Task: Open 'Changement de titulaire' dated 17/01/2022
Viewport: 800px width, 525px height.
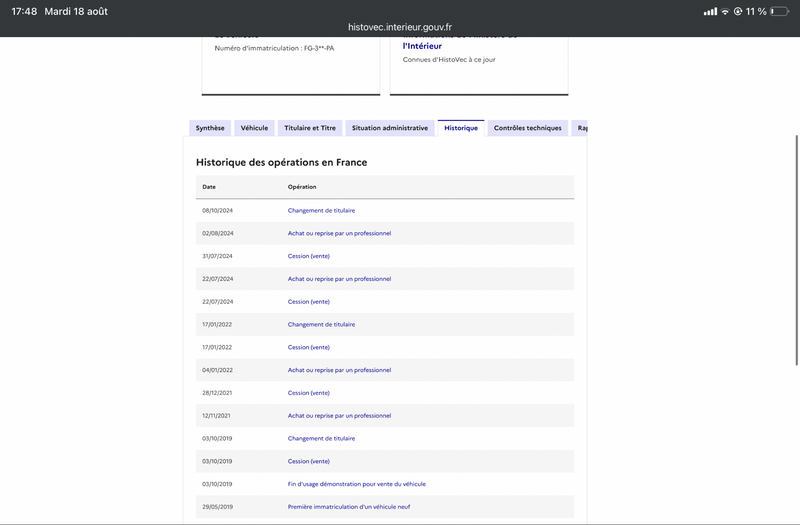Action: [321, 324]
